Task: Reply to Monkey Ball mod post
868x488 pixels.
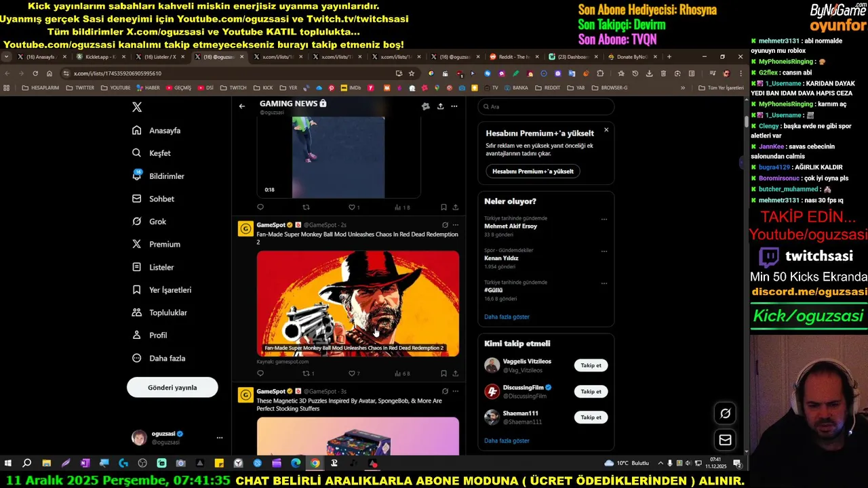Action: [x=260, y=373]
